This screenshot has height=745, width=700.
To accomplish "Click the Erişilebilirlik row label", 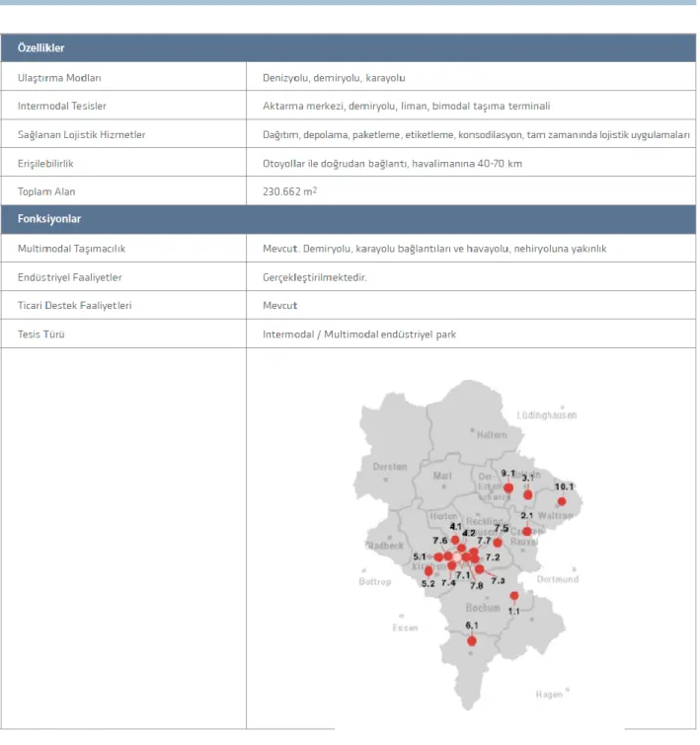I will pyautogui.click(x=45, y=164).
